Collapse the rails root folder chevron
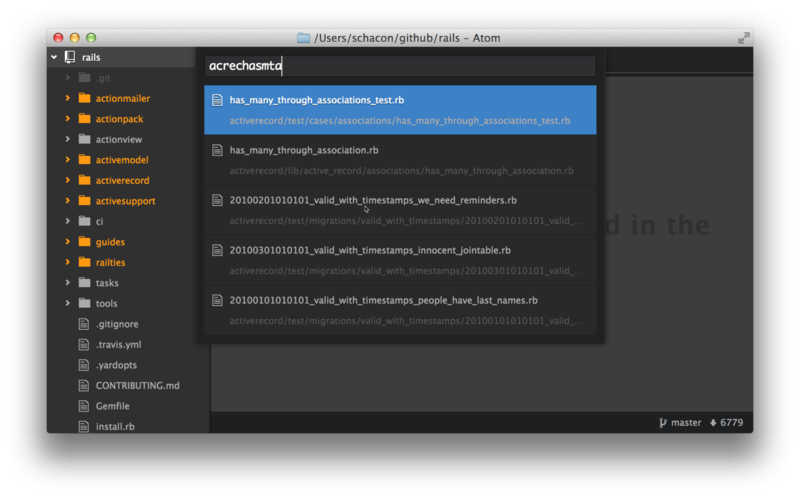800x498 pixels. coord(54,58)
